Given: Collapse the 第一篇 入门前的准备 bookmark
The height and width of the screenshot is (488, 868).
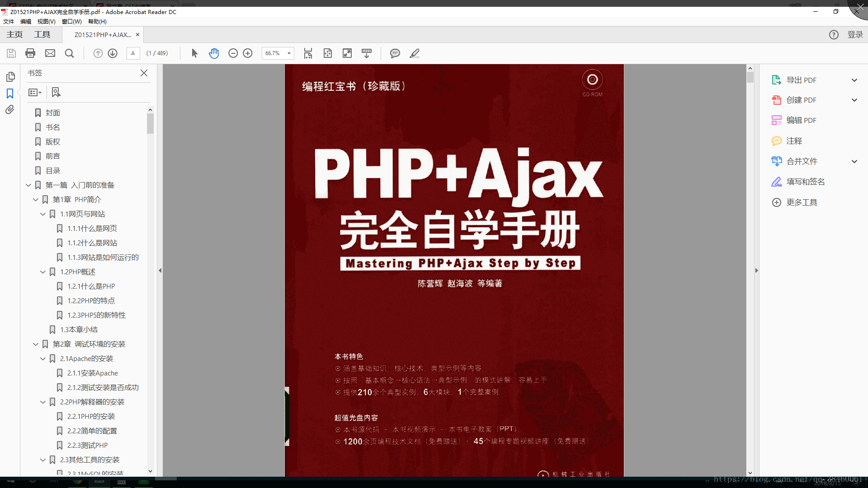Looking at the screenshot, I should click(x=28, y=185).
